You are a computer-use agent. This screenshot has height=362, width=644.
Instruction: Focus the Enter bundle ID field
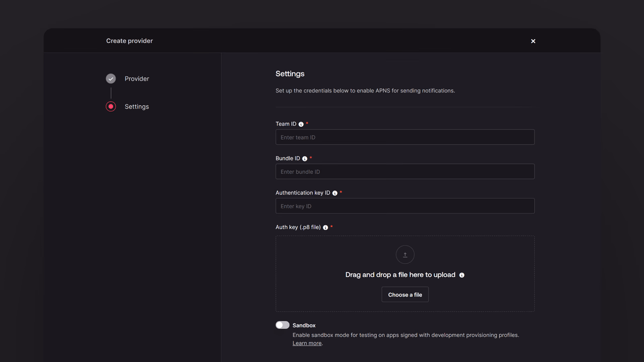pyautogui.click(x=405, y=171)
